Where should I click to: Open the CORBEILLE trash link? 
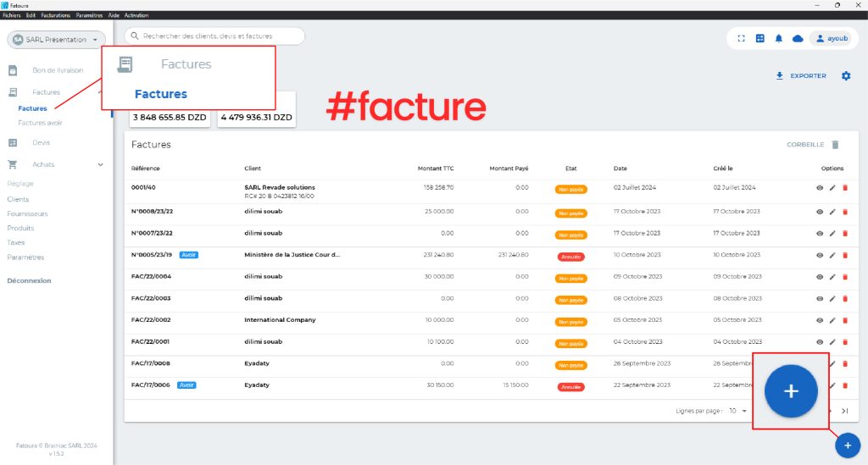point(813,145)
